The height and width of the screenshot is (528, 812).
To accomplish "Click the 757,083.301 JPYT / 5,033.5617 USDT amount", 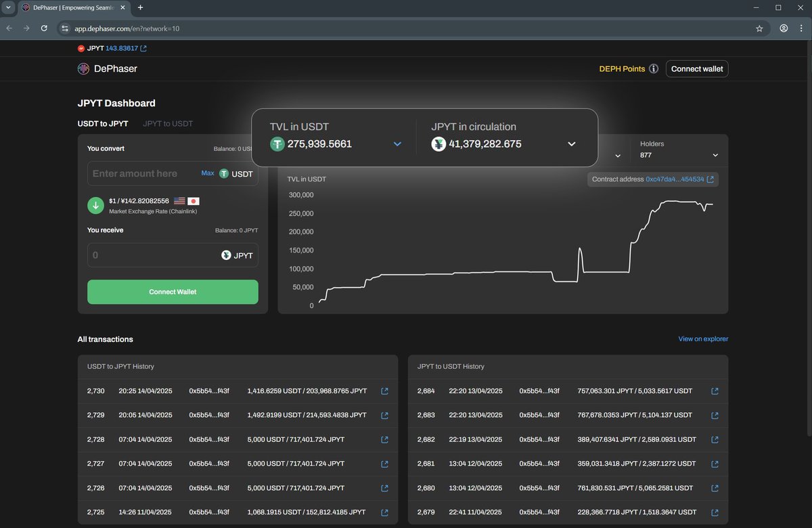I will click(635, 391).
